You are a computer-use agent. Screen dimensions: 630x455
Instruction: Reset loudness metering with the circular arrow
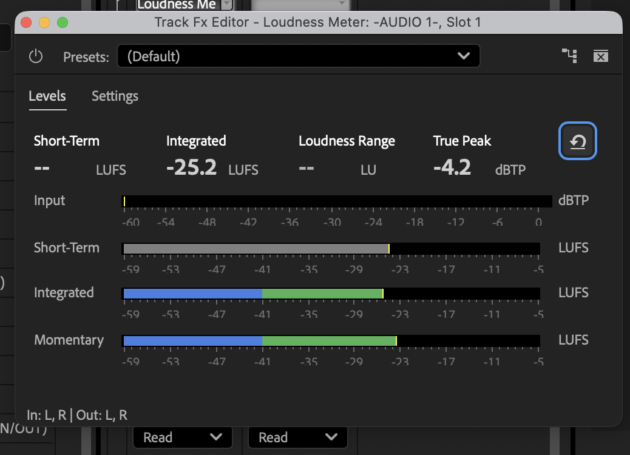(577, 141)
